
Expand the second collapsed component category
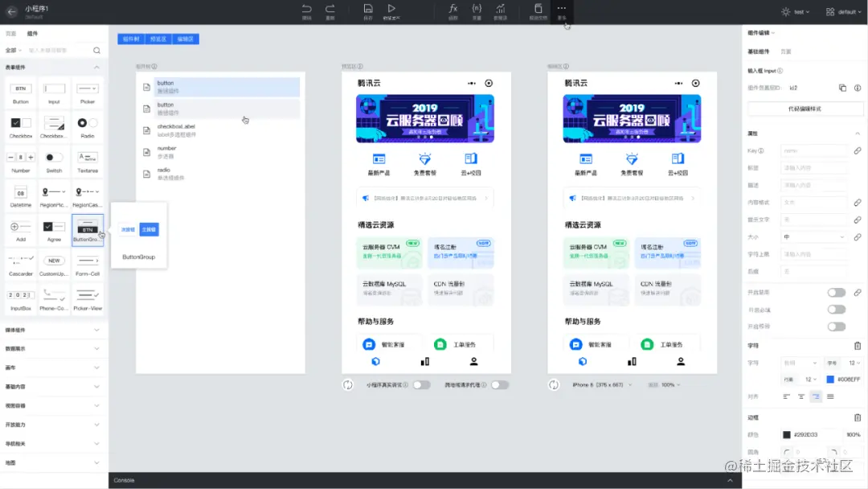97,349
